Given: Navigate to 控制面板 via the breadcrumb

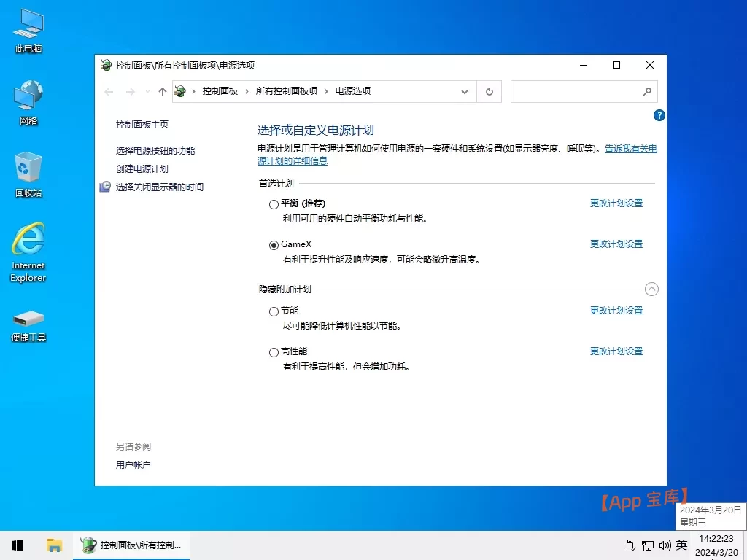Looking at the screenshot, I should [220, 91].
